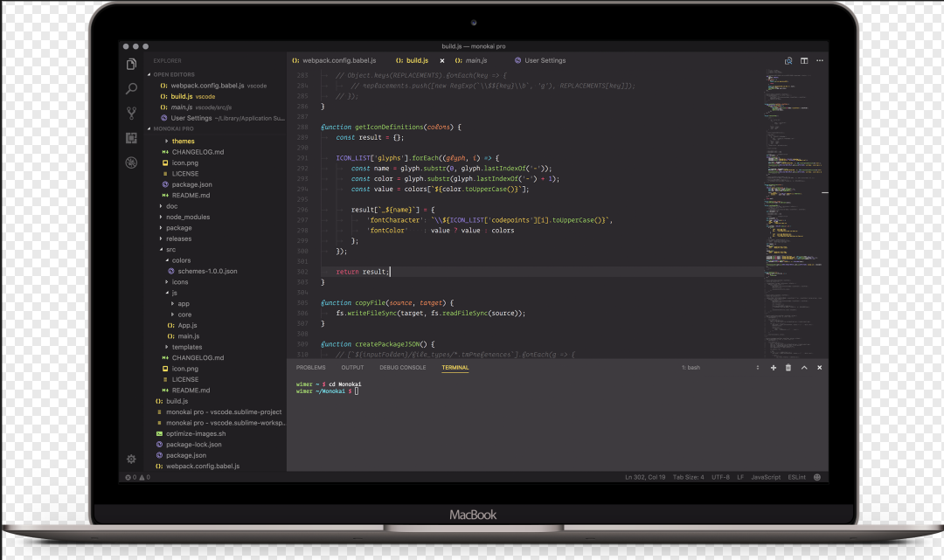Expand the themes folder
This screenshot has height=560, width=944.
(x=183, y=142)
